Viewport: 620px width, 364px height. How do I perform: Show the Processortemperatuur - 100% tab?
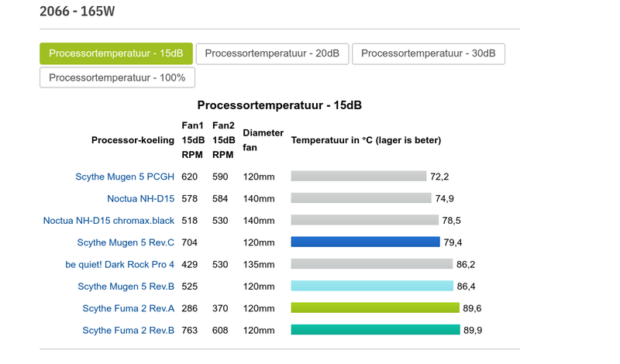117,77
